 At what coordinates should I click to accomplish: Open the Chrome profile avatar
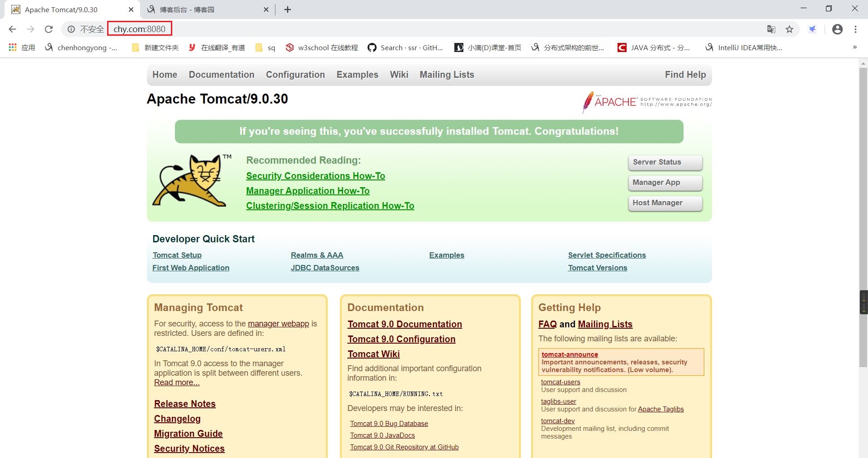837,29
